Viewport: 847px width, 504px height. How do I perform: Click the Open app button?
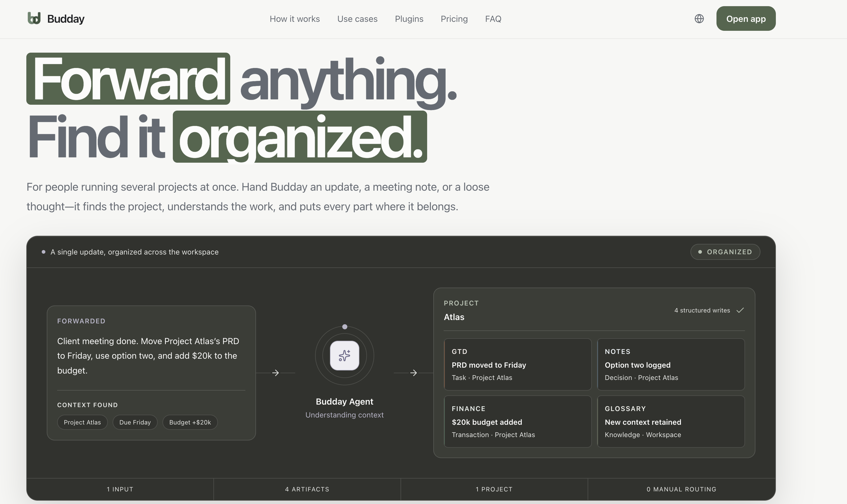coord(746,19)
